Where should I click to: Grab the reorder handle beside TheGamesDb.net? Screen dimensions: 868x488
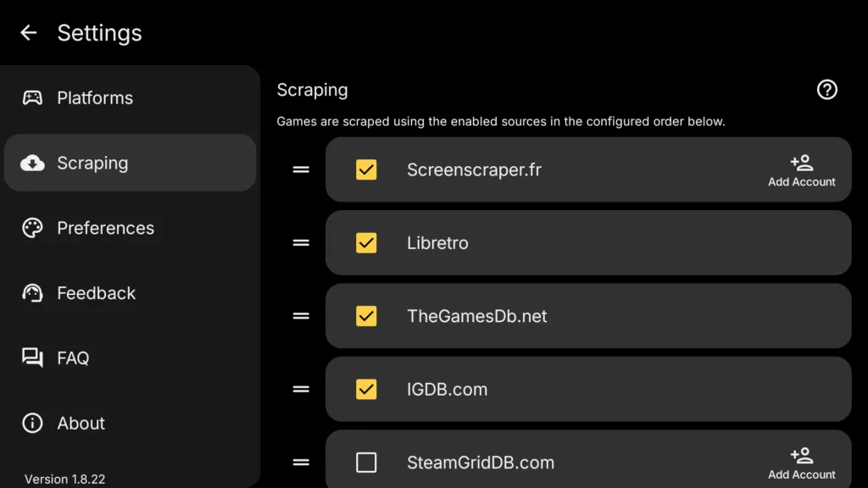tap(301, 316)
